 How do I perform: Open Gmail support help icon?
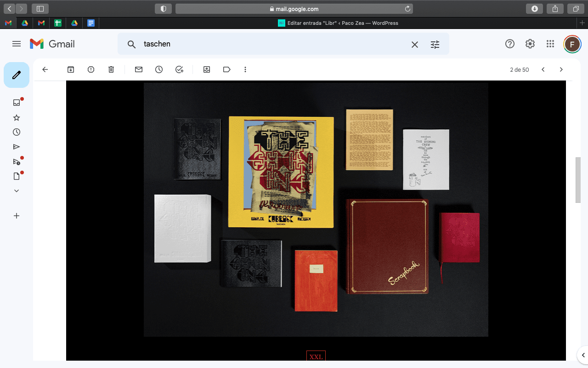click(x=510, y=44)
